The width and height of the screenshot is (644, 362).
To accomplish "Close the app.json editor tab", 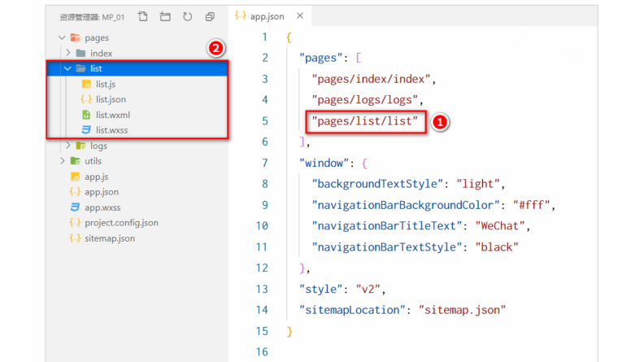I will click(299, 15).
